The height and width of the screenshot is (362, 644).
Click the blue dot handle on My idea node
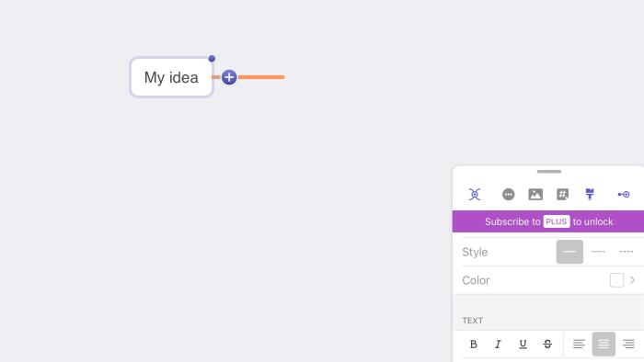coord(212,59)
